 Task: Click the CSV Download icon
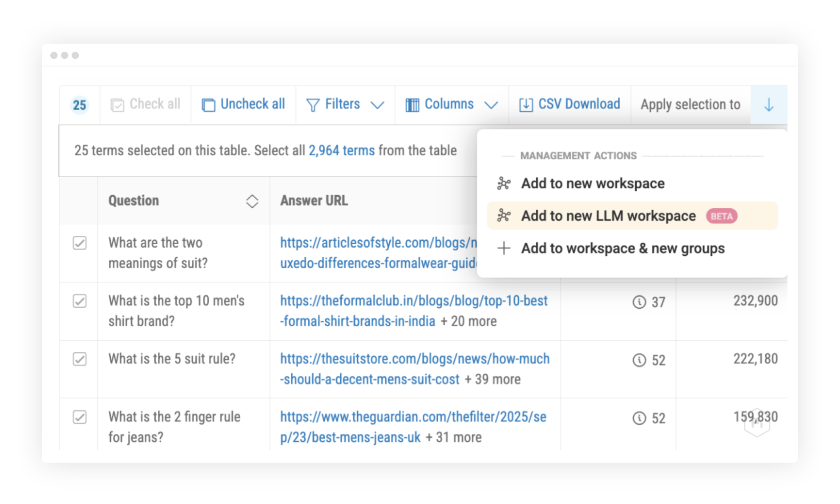coord(525,105)
